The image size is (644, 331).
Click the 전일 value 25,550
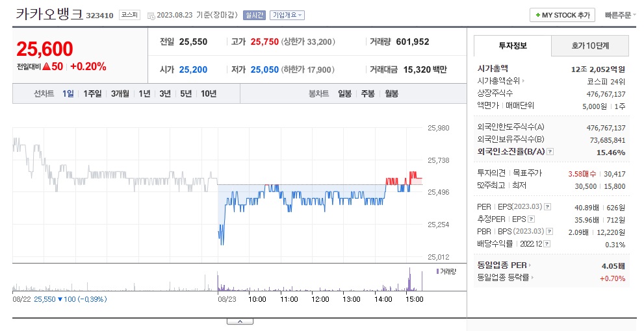(193, 42)
